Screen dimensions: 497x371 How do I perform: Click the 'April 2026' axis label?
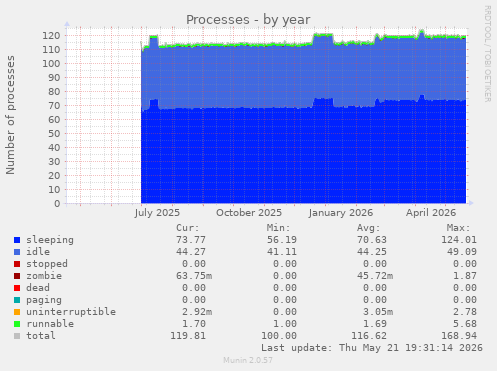(x=431, y=213)
